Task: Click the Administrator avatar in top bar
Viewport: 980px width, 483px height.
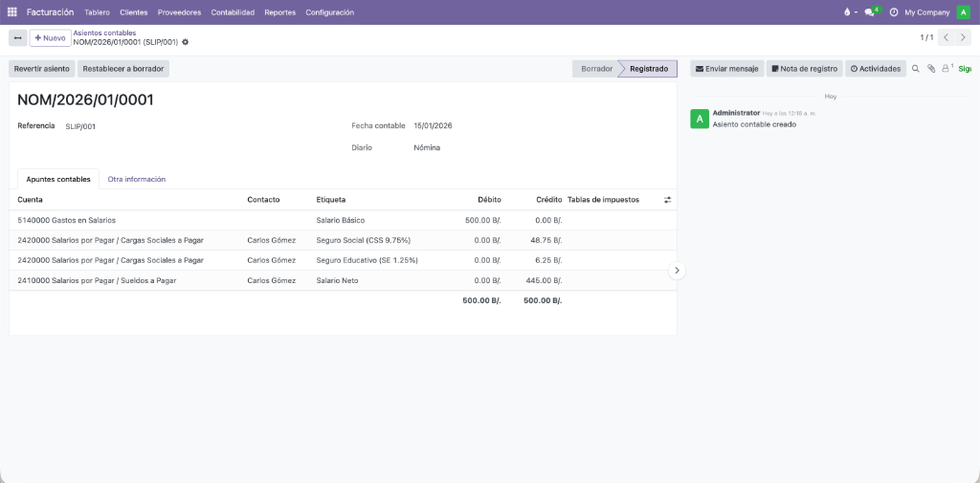Action: [x=963, y=11]
